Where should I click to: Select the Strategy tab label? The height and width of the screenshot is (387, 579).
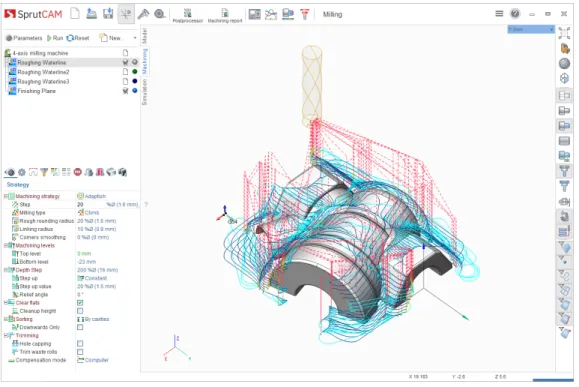[x=18, y=185]
